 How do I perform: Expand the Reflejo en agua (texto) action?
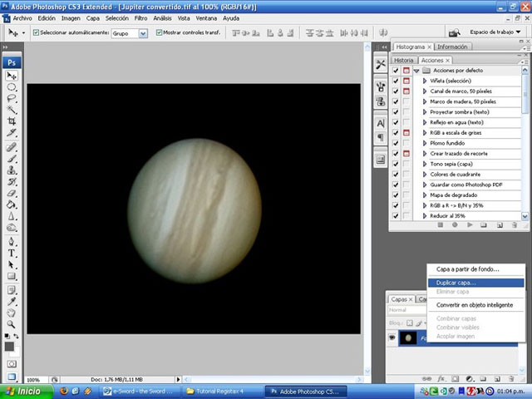pyautogui.click(x=425, y=122)
